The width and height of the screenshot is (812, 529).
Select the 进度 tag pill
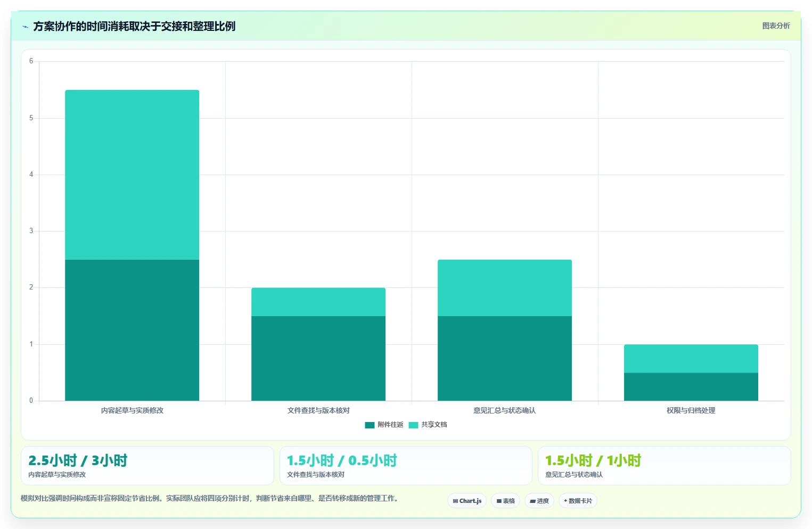coord(539,501)
